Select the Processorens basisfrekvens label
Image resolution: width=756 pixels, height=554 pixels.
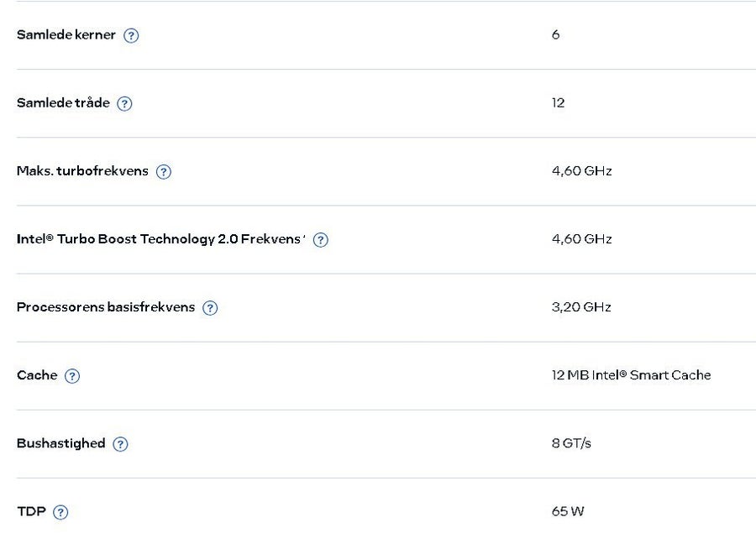point(106,307)
